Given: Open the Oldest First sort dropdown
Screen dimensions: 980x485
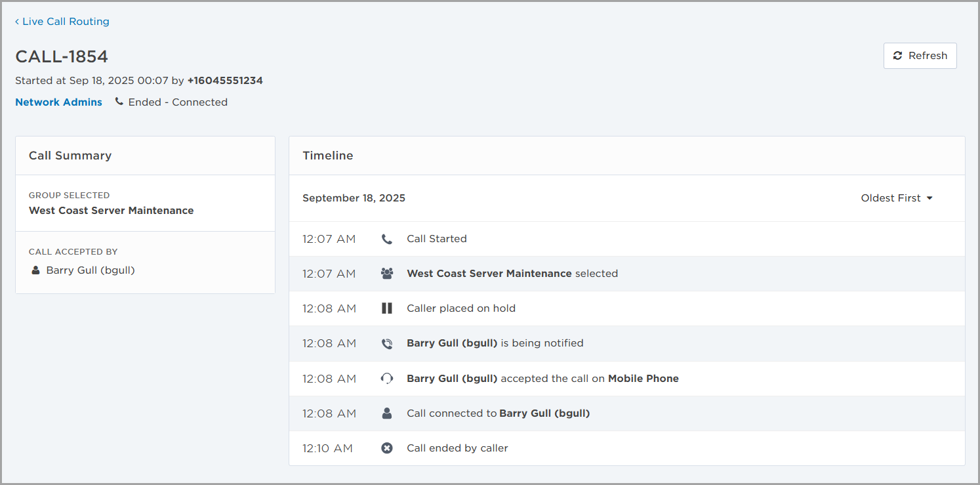Looking at the screenshot, I should (896, 198).
